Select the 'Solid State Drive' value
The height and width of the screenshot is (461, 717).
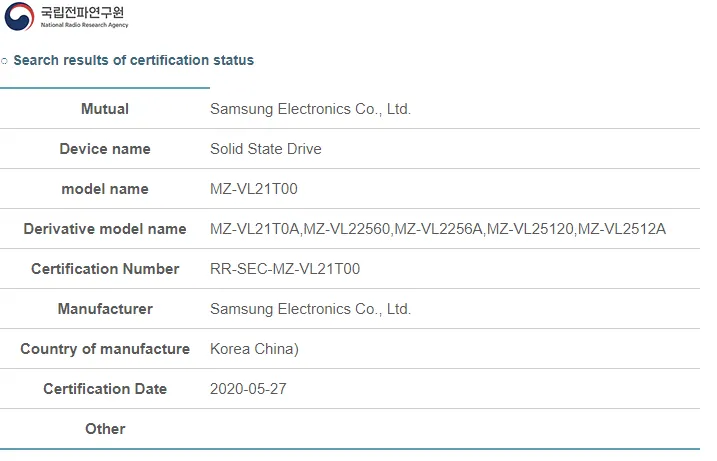[266, 149]
